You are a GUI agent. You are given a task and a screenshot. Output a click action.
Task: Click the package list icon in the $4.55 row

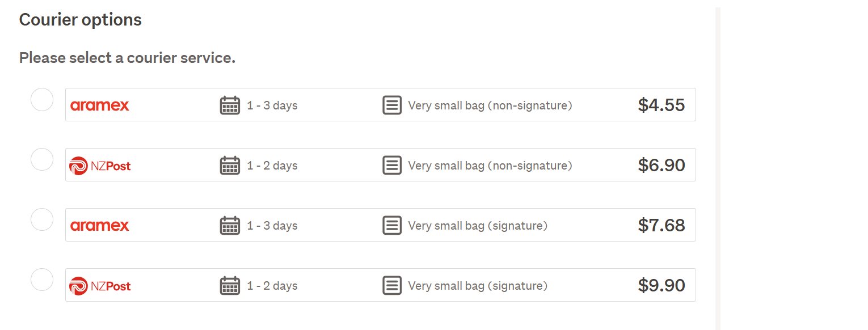392,105
